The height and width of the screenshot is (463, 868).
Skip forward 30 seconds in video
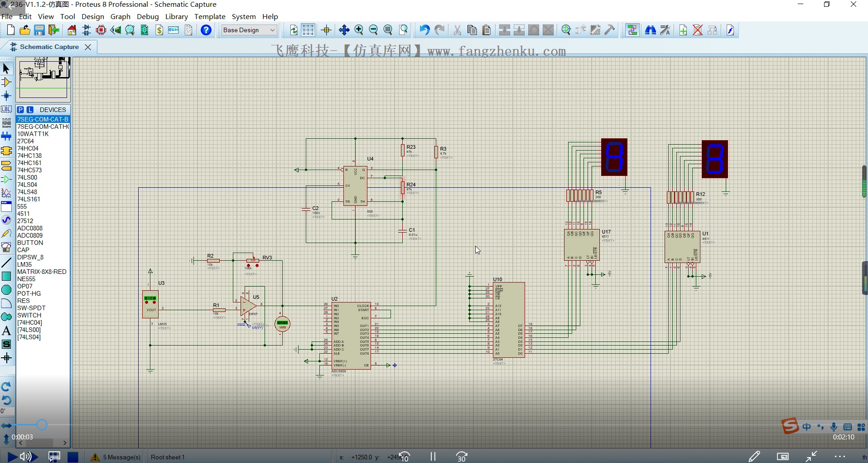(462, 457)
